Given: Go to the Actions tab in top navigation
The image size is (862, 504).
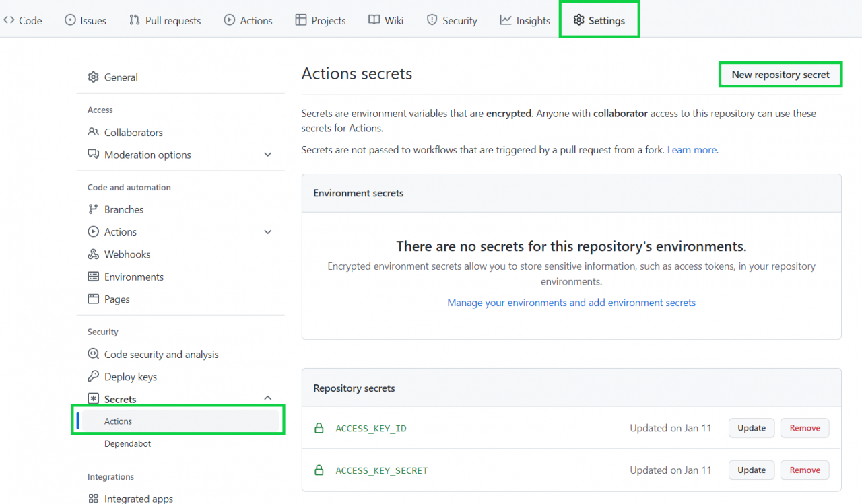Looking at the screenshot, I should click(x=248, y=20).
